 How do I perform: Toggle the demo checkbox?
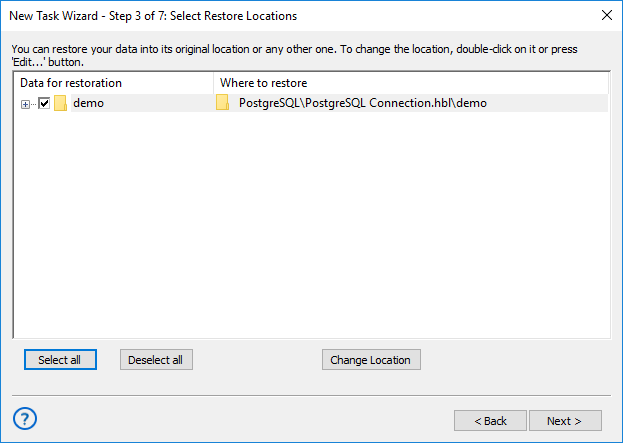coord(44,103)
